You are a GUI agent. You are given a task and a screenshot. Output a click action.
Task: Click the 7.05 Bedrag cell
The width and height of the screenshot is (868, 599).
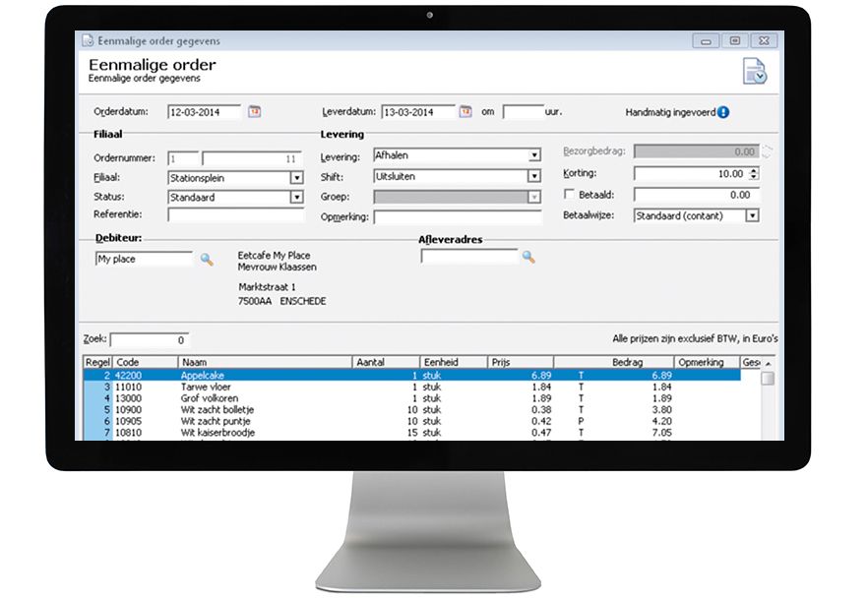click(x=662, y=433)
